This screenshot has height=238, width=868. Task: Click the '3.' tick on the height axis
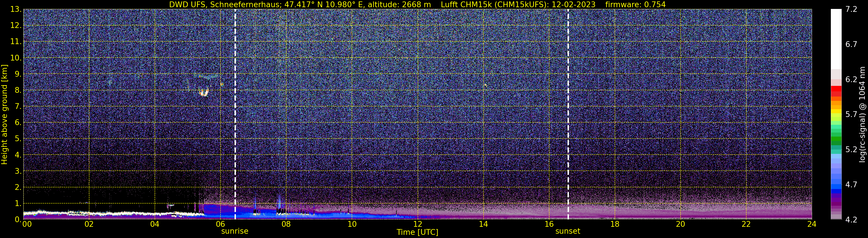[x=18, y=171]
